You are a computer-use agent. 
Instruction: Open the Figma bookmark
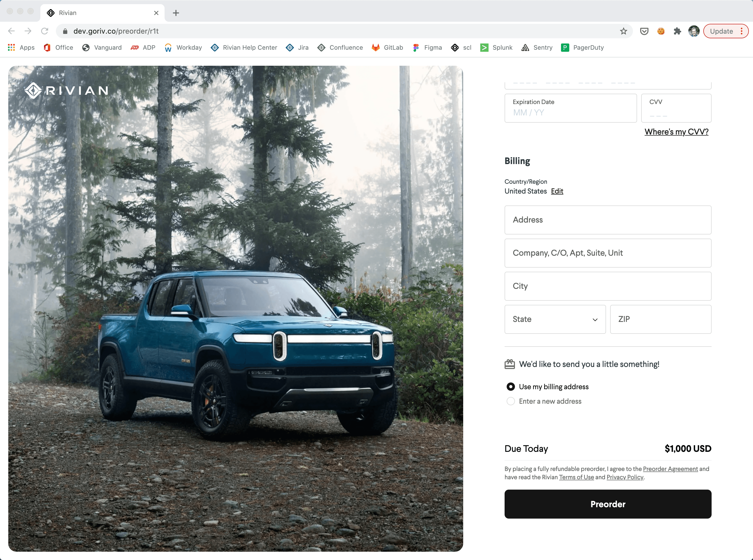pyautogui.click(x=432, y=47)
